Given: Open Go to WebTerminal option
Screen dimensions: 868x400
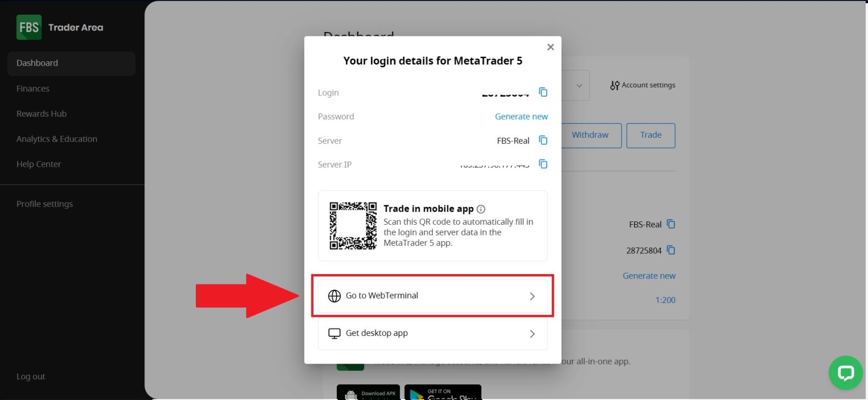Looking at the screenshot, I should point(432,296).
